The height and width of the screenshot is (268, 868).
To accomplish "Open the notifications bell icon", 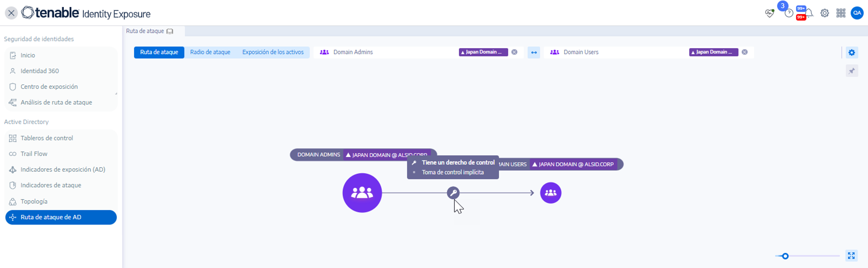I will [x=809, y=13].
